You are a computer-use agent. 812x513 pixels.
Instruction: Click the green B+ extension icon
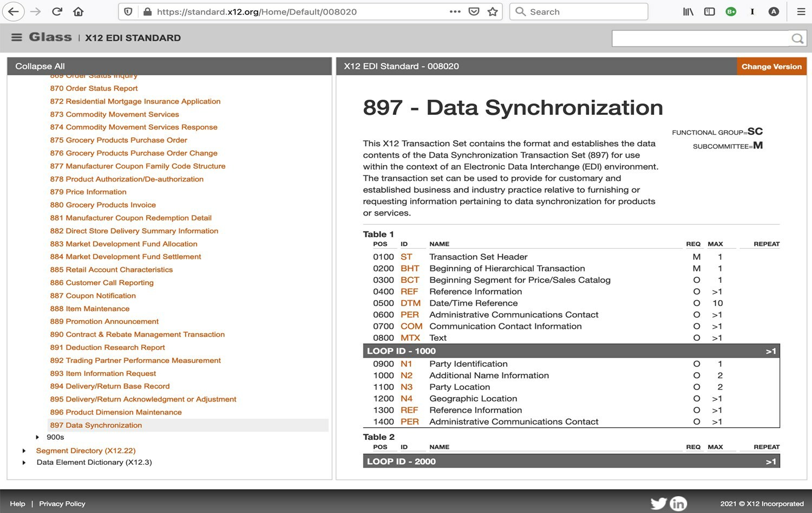[731, 11]
